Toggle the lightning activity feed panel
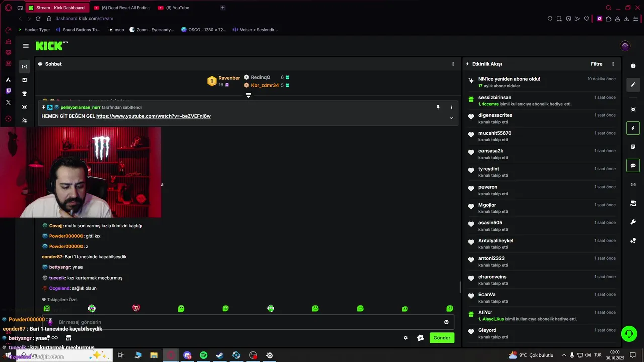This screenshot has height=362, width=644. [633, 128]
